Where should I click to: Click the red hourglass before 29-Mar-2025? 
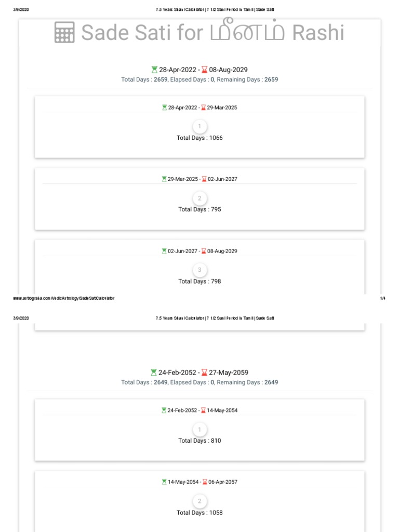[x=204, y=108]
